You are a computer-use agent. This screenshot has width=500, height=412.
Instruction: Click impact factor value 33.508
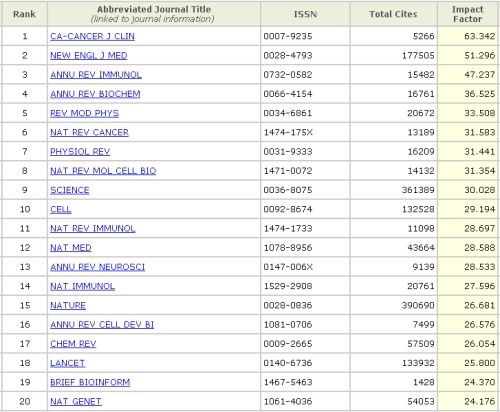tap(479, 113)
